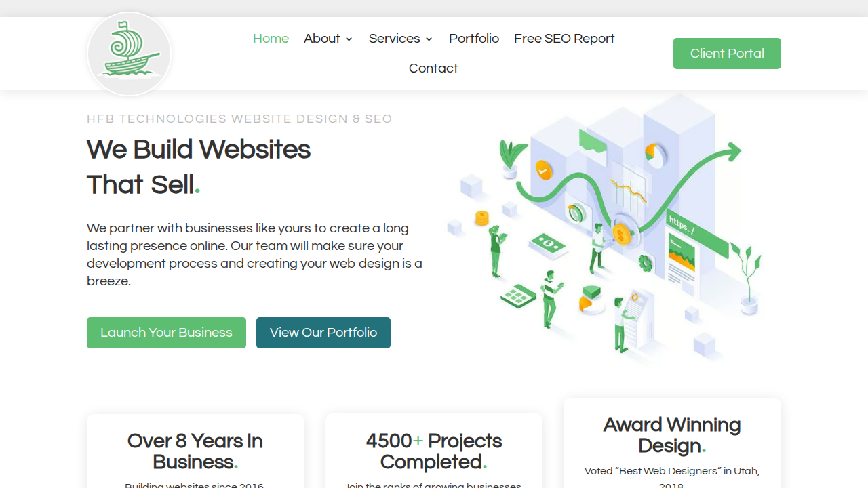Open the Services menu item

395,39
